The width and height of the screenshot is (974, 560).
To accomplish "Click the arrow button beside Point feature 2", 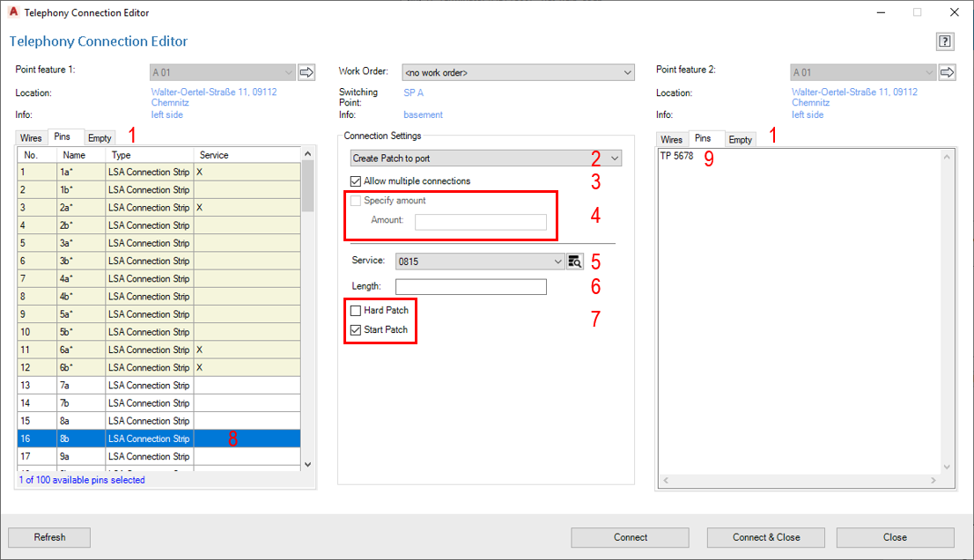I will pos(947,72).
